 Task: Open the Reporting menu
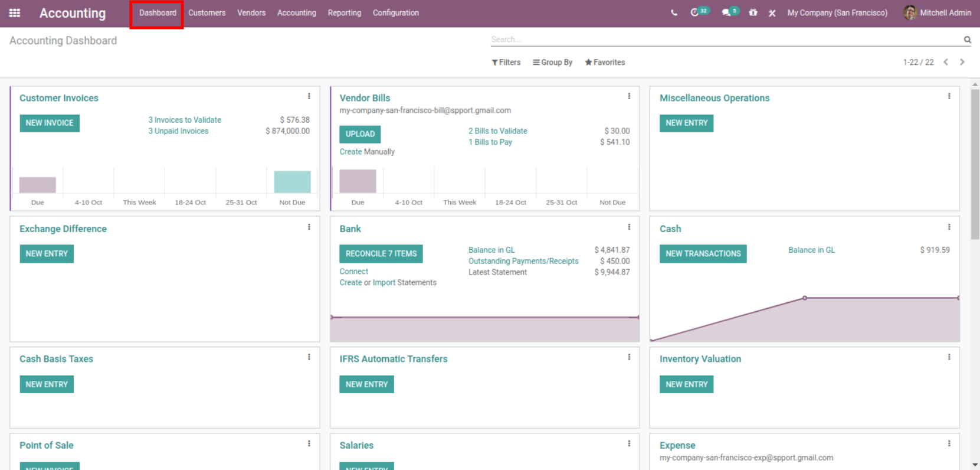point(344,13)
